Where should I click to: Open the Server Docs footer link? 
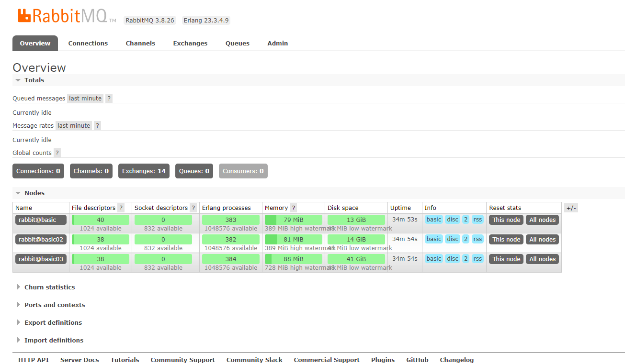click(x=80, y=360)
